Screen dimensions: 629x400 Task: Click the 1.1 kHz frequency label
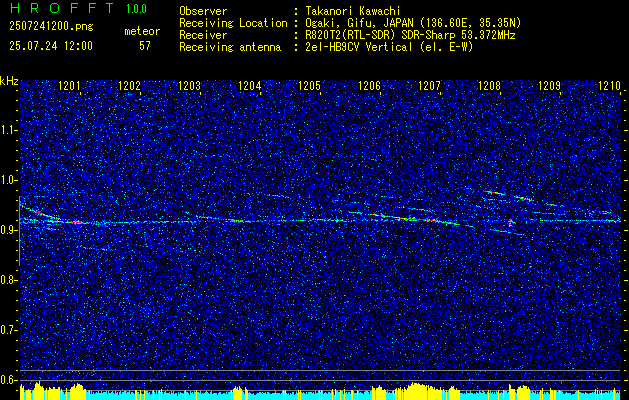[9, 130]
